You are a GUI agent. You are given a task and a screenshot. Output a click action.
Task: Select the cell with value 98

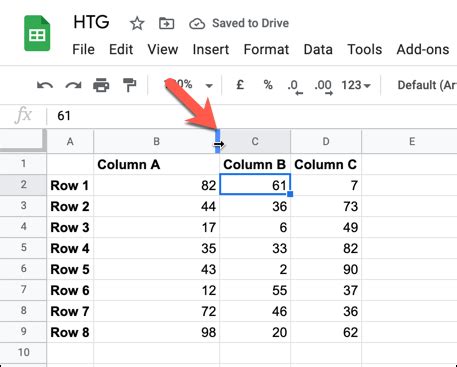(x=157, y=332)
